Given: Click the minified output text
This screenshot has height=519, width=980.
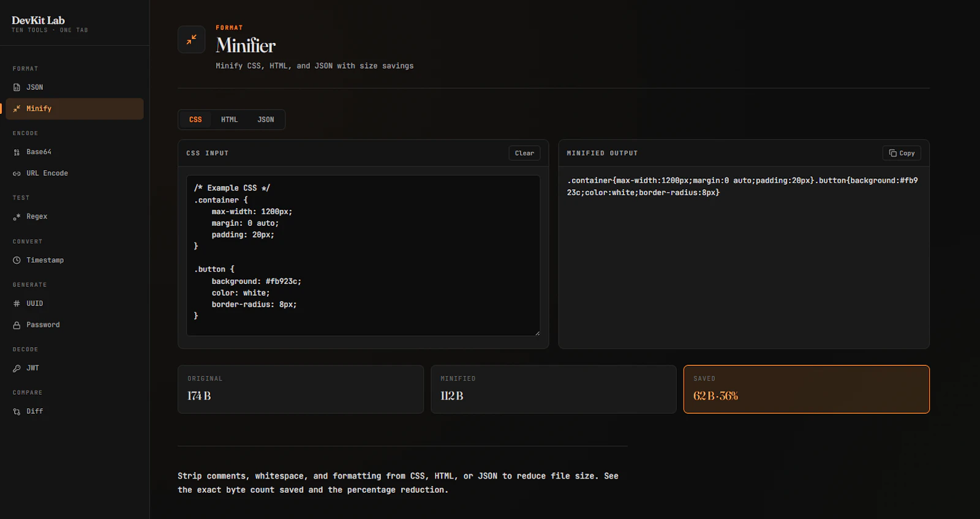Looking at the screenshot, I should click(x=742, y=187).
